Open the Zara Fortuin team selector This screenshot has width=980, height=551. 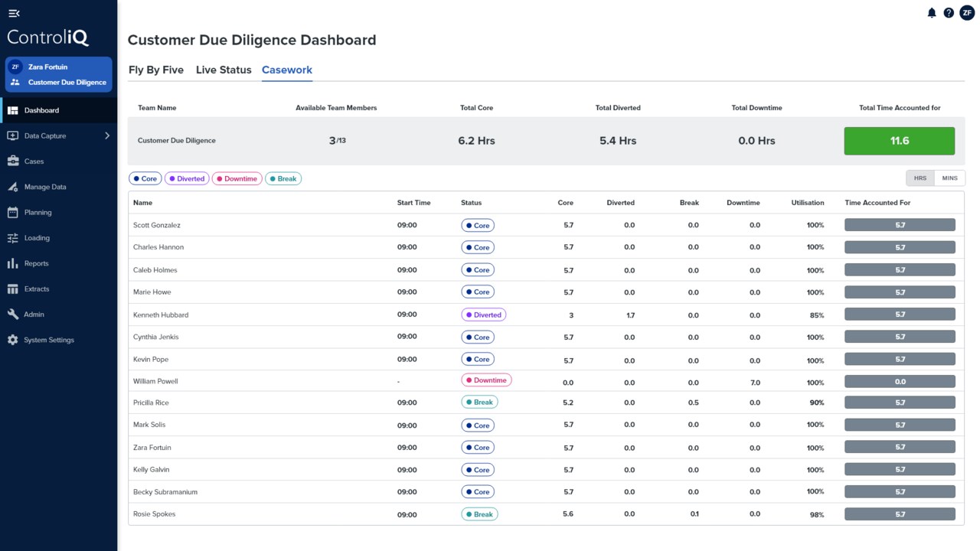[x=59, y=75]
